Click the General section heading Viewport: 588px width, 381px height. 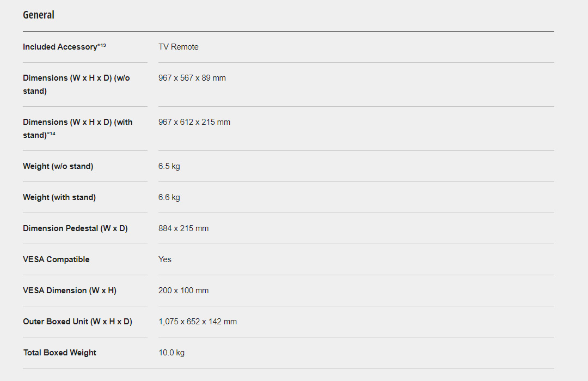coord(39,15)
